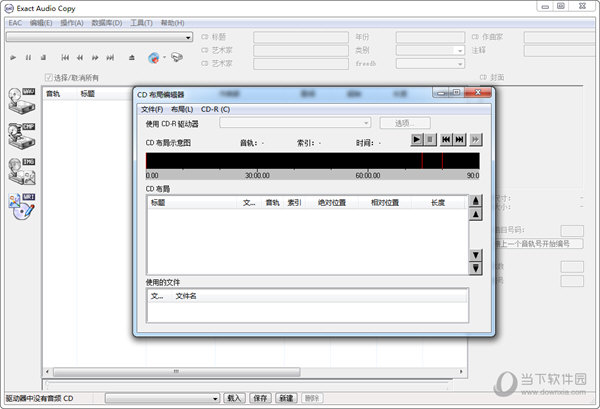
Task: Click the stop button in main EAC toolbar
Action: tap(43, 58)
